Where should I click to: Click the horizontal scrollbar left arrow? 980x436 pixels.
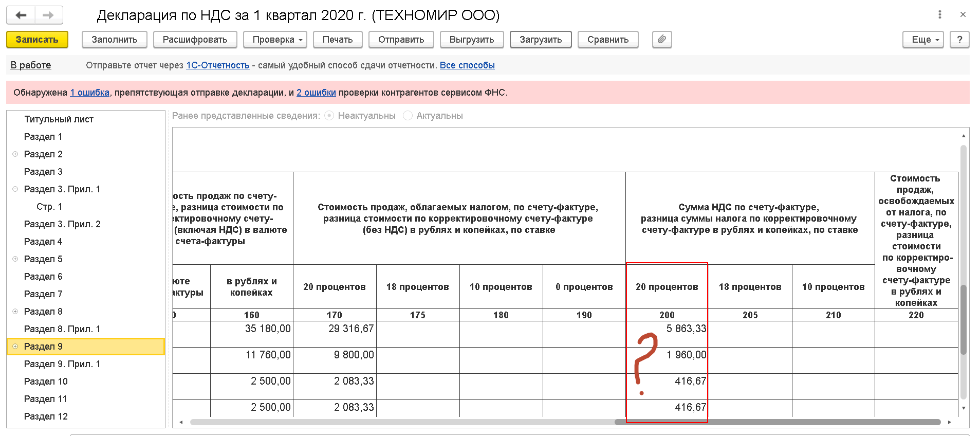point(181,422)
